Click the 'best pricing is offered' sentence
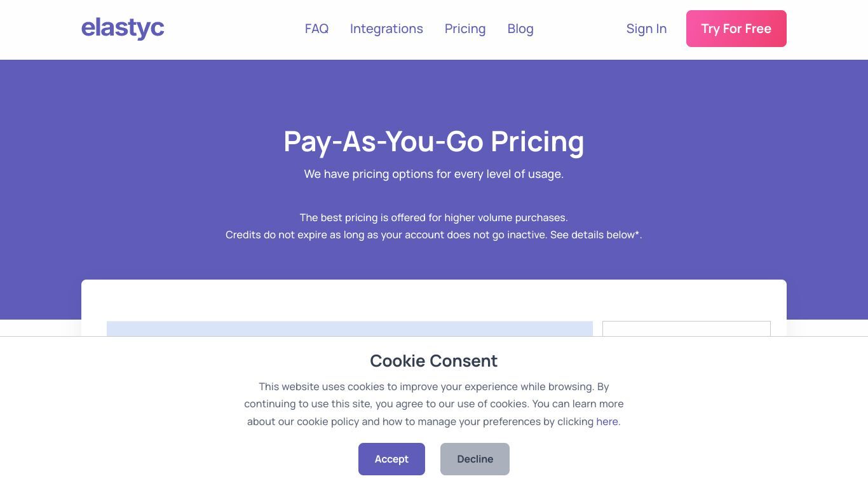 434,217
